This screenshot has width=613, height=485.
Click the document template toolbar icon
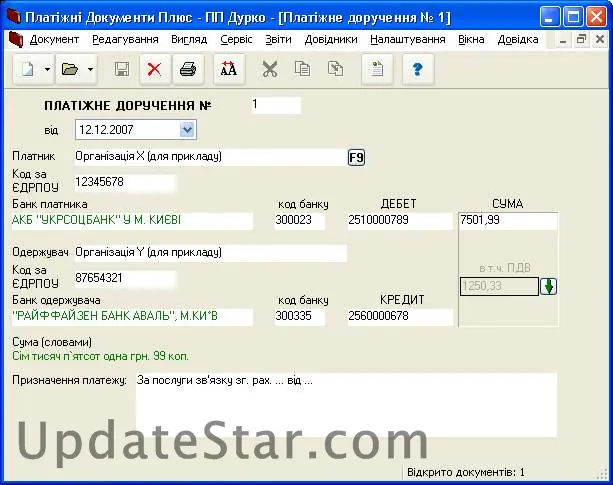(x=377, y=69)
